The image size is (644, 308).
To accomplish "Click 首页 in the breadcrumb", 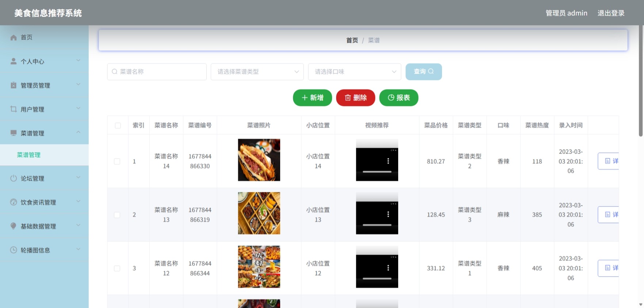I will click(352, 40).
